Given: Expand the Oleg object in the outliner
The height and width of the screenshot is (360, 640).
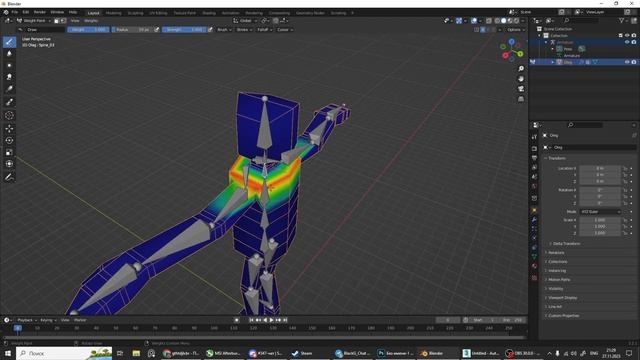Looking at the screenshot, I should tap(553, 62).
